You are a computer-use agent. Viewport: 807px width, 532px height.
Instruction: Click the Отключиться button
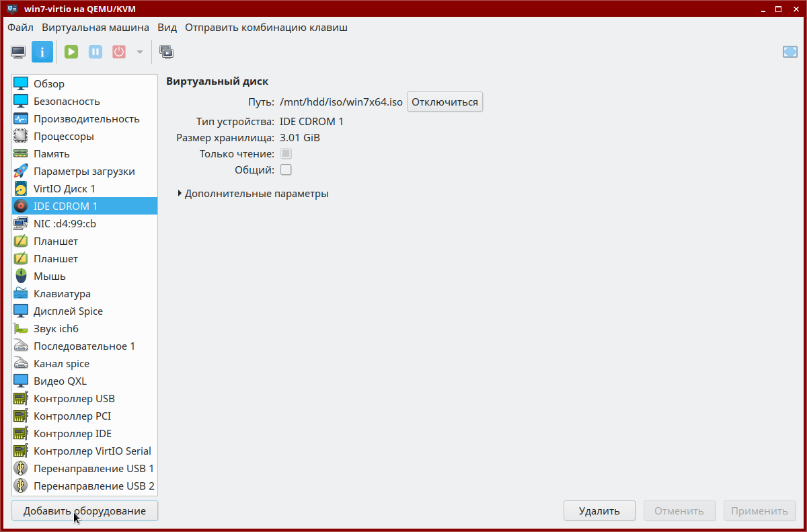(445, 102)
